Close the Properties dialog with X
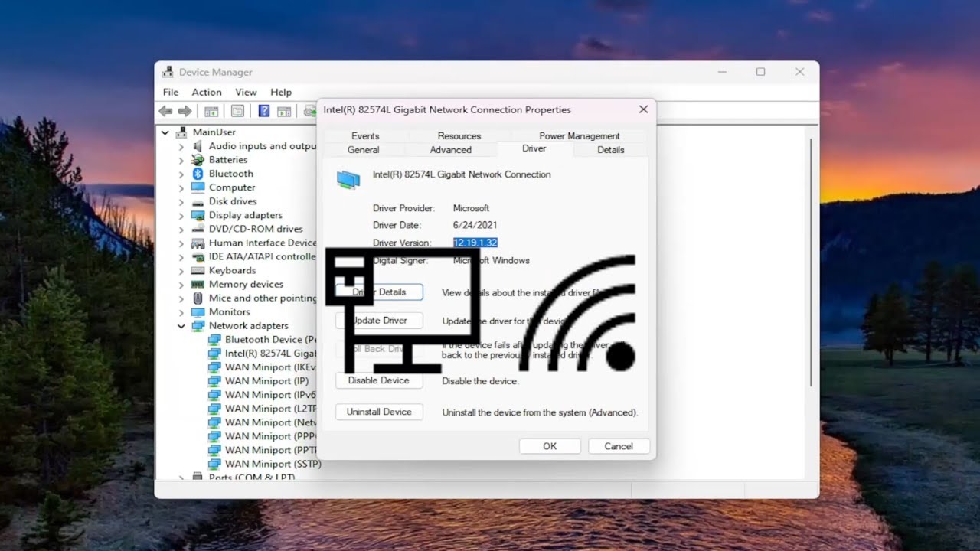Viewport: 980px width, 551px height. tap(643, 109)
